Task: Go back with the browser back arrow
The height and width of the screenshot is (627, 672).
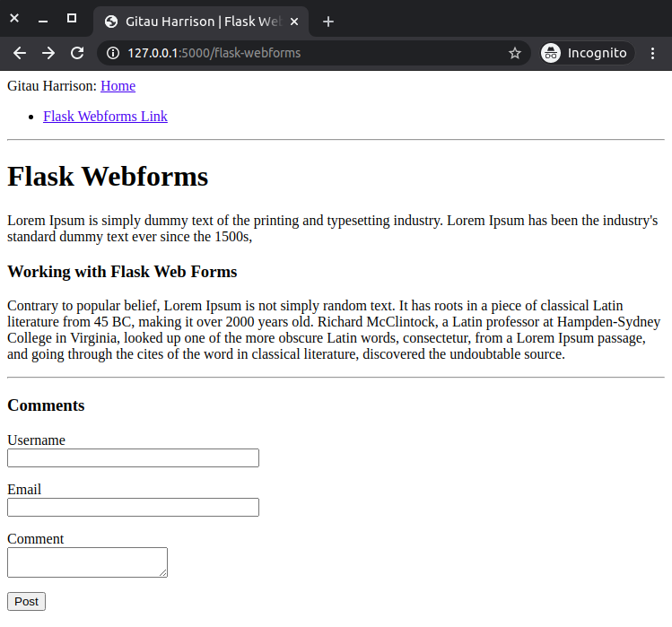Action: (20, 53)
